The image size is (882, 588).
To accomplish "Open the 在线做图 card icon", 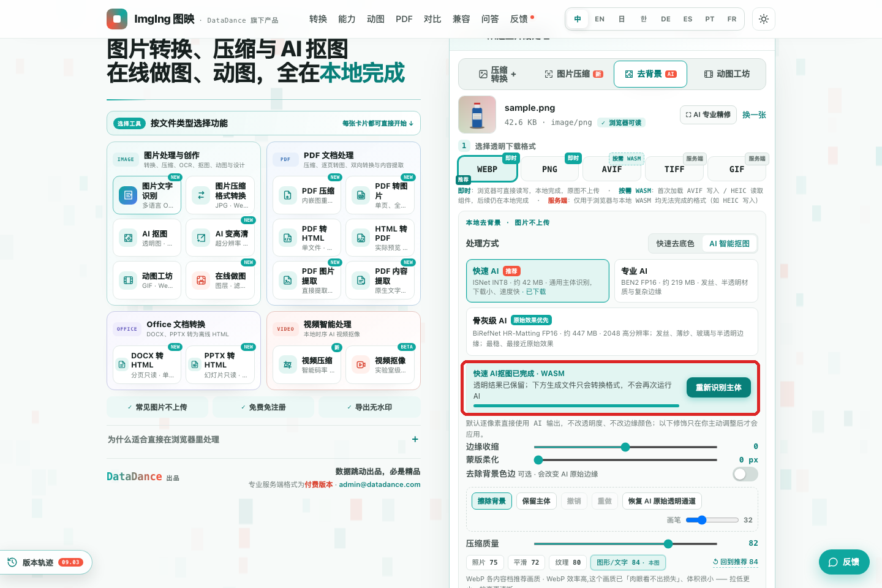I will [x=201, y=281].
